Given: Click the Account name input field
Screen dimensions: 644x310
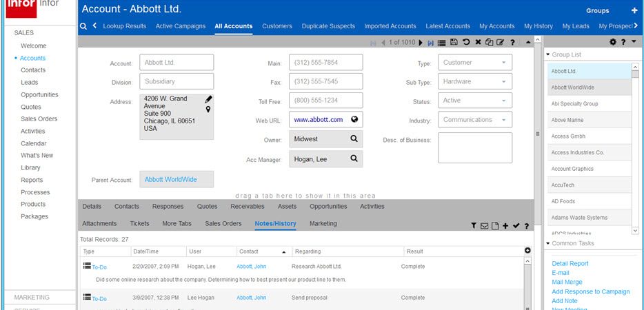Looking at the screenshot, I should (177, 63).
